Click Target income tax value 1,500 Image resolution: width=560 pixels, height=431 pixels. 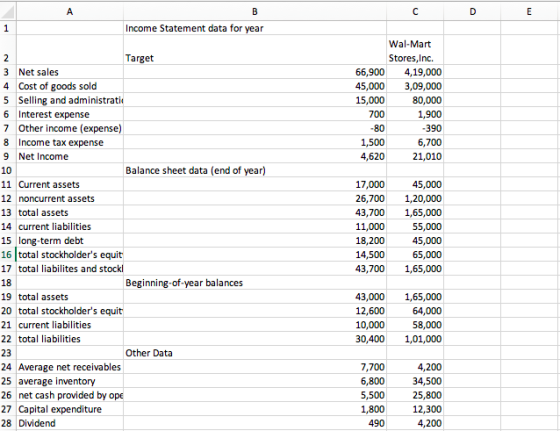pyautogui.click(x=255, y=142)
